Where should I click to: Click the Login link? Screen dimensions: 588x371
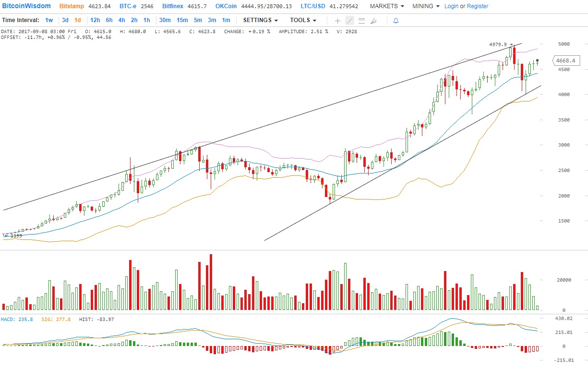tap(451, 6)
